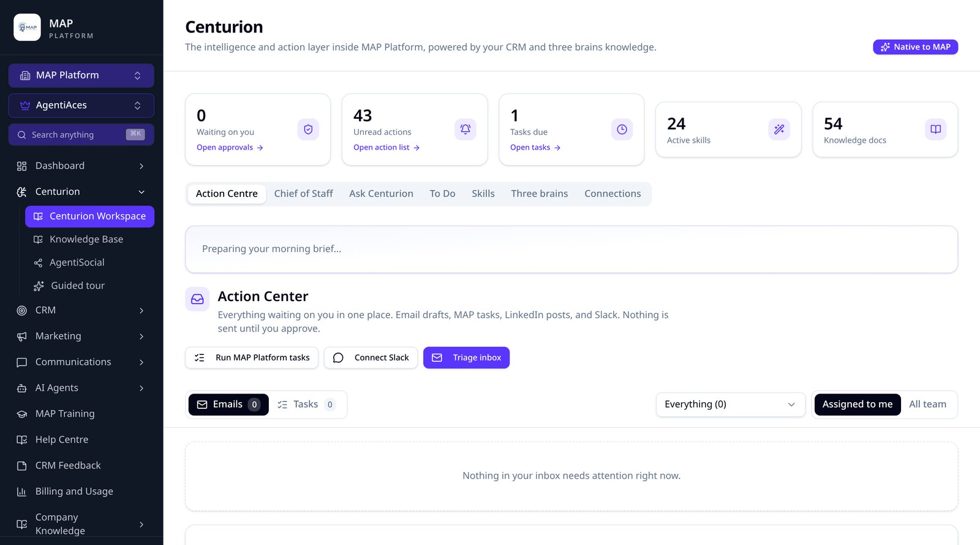
Task: Open the Skills tab
Action: point(483,194)
